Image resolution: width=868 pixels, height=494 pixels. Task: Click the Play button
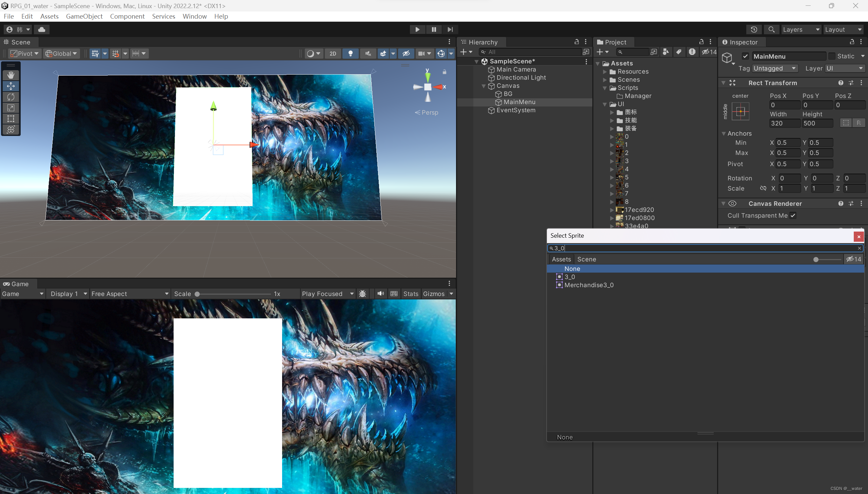(x=417, y=29)
